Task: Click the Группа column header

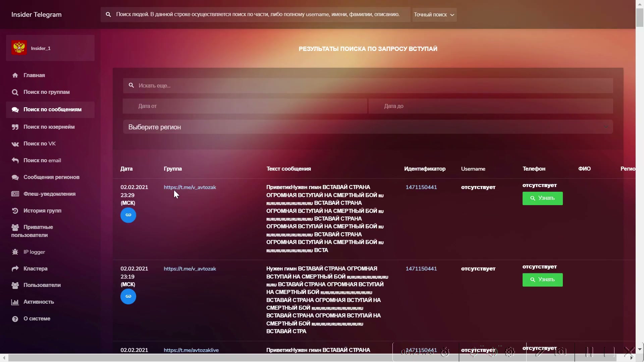Action: [x=173, y=169]
